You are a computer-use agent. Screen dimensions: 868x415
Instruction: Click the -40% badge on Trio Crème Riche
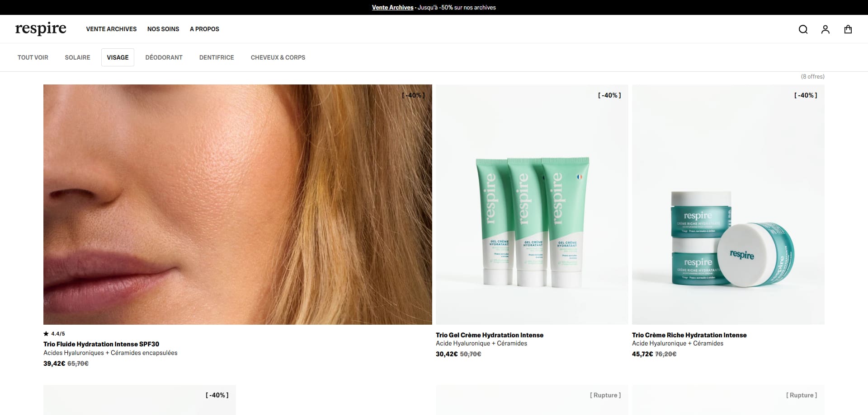806,95
